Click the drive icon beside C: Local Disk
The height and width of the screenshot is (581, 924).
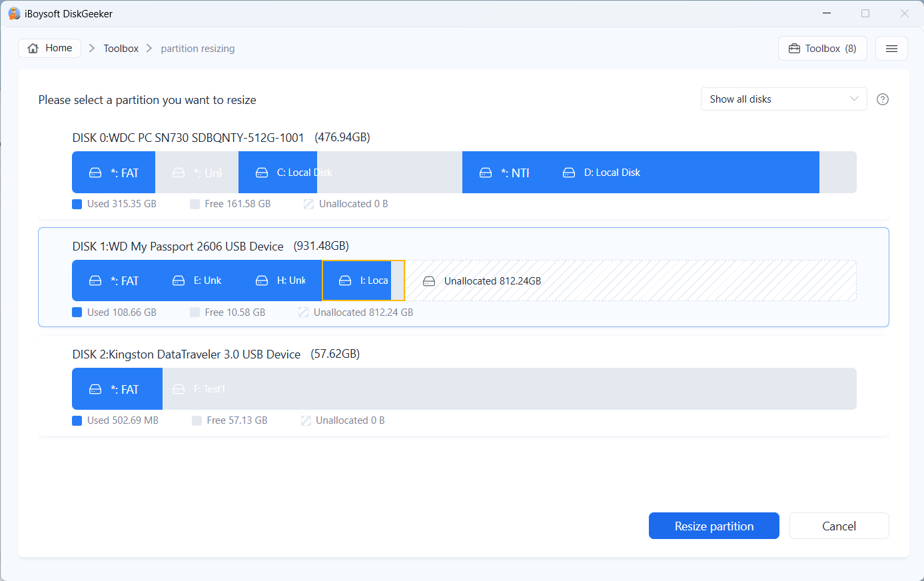[262, 173]
